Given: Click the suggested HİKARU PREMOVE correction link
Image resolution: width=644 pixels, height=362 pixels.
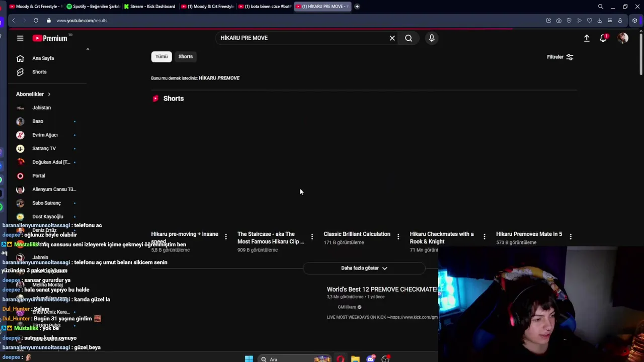Looking at the screenshot, I should (219, 78).
